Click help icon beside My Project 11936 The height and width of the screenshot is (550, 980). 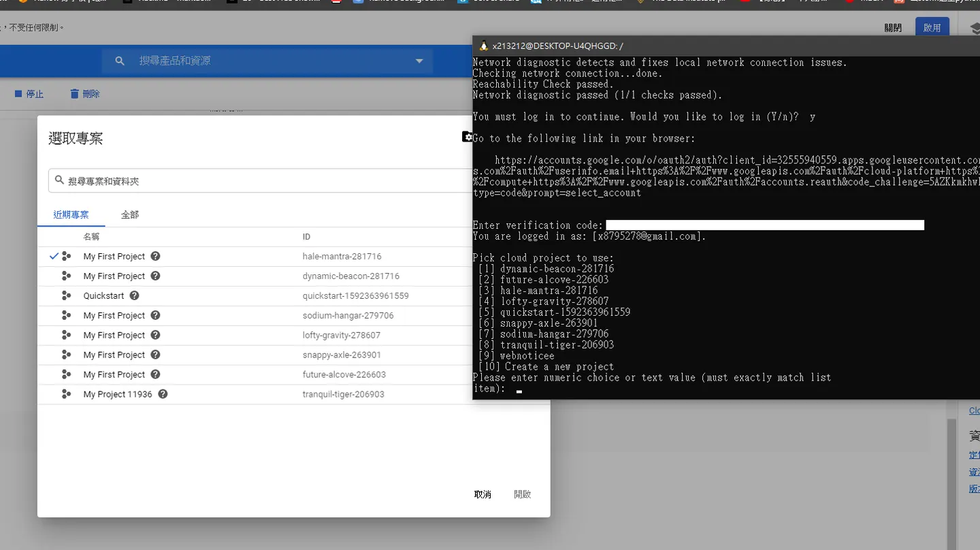pos(163,394)
